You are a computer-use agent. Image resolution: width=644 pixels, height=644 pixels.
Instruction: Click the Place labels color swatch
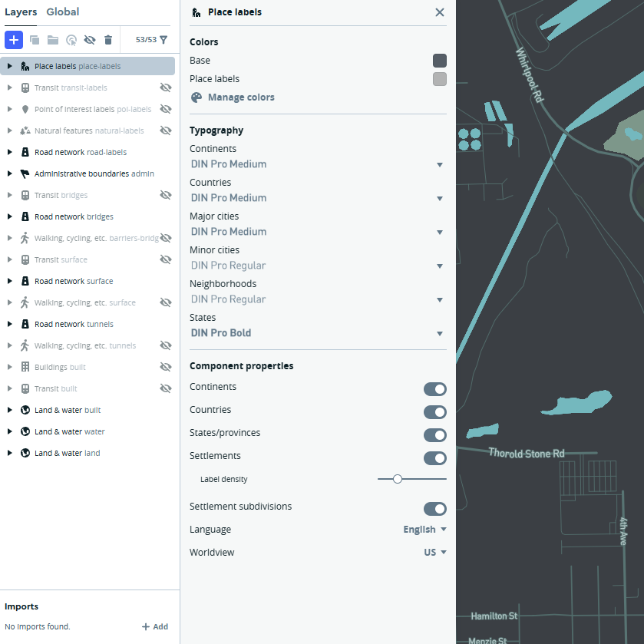(x=439, y=78)
